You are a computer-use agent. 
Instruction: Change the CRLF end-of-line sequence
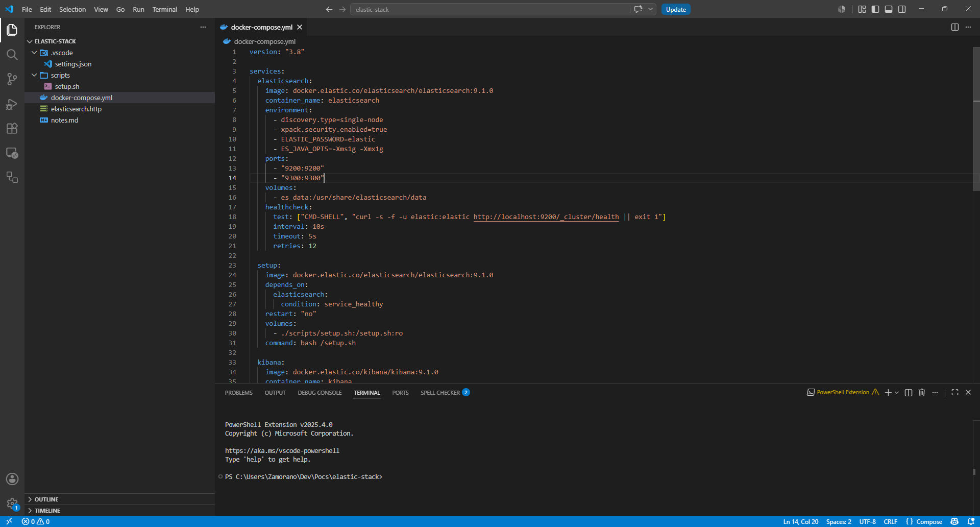(891, 521)
